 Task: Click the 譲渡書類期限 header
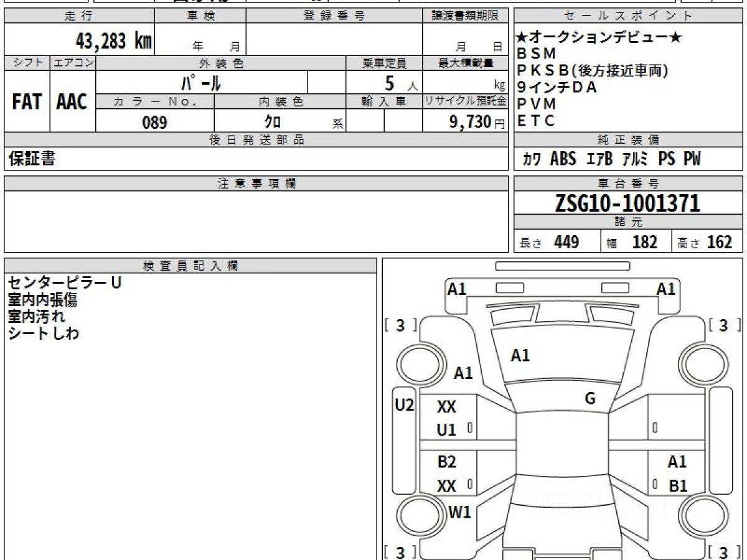(465, 16)
